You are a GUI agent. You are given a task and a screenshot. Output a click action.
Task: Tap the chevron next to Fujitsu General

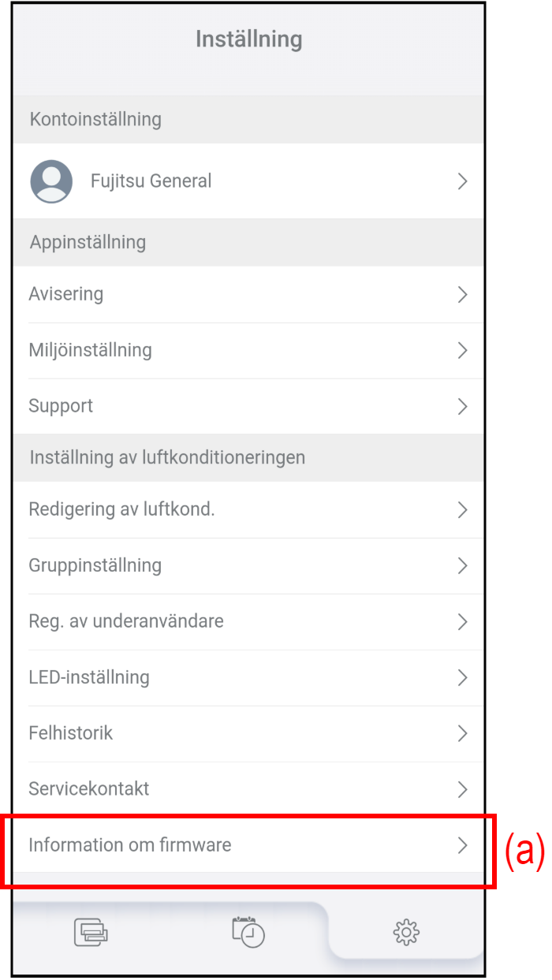coord(463,181)
